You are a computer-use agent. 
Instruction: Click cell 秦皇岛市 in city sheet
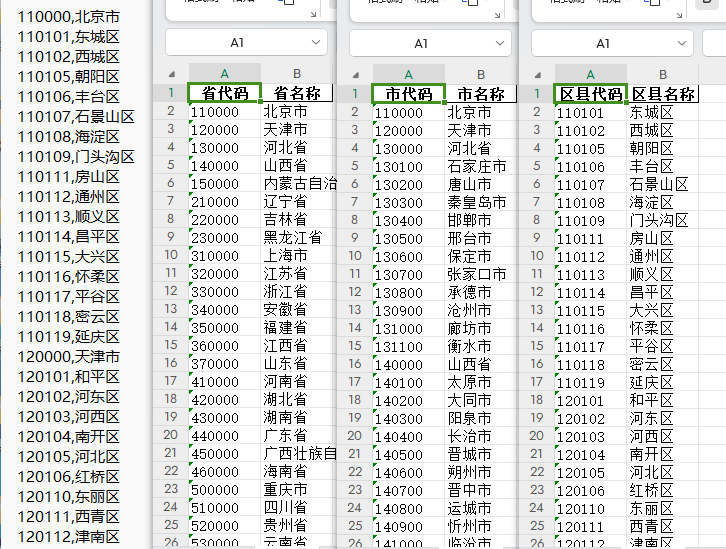(x=481, y=202)
